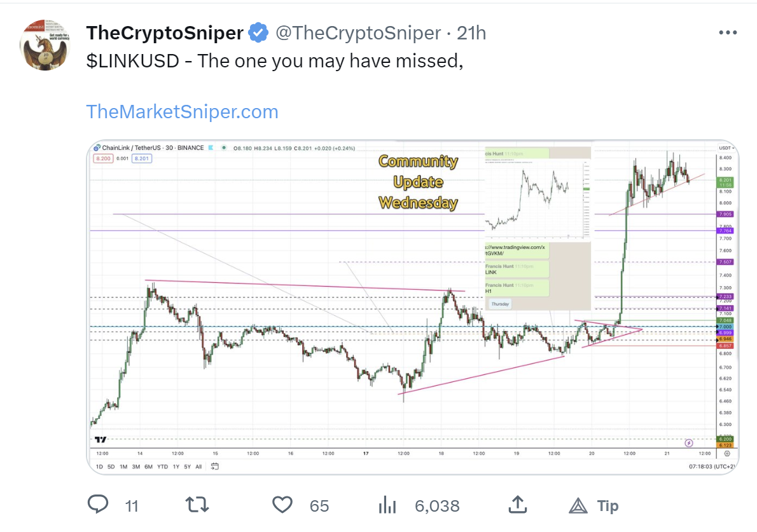Viewport: 757px width, 532px height.
Task: Retweet this LINKUSD post
Action: (197, 505)
